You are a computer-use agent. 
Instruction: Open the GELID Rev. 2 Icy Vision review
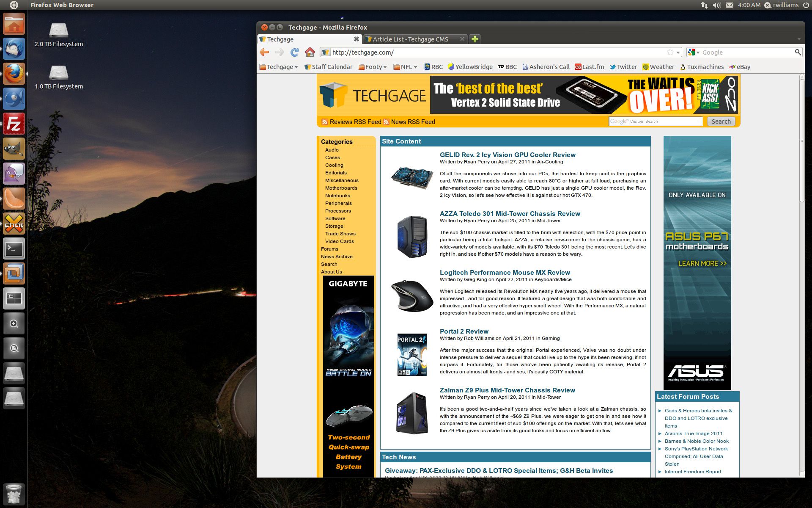tap(507, 155)
